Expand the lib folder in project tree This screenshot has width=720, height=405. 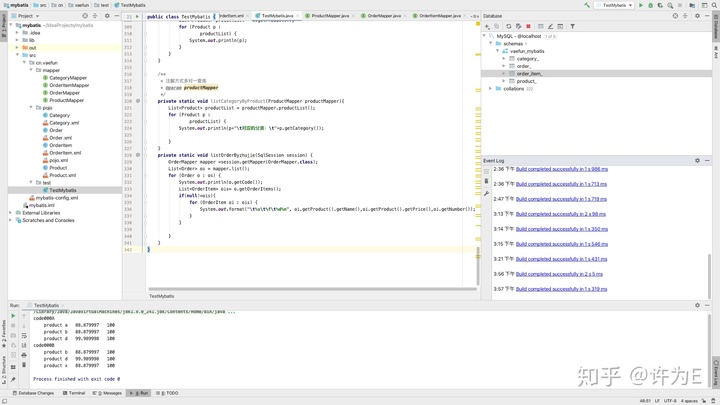(x=17, y=40)
